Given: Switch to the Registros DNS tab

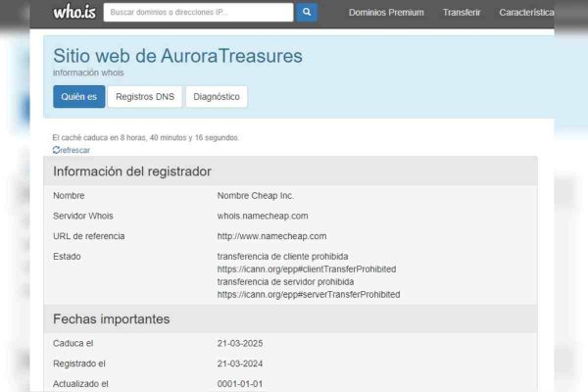Looking at the screenshot, I should [145, 97].
